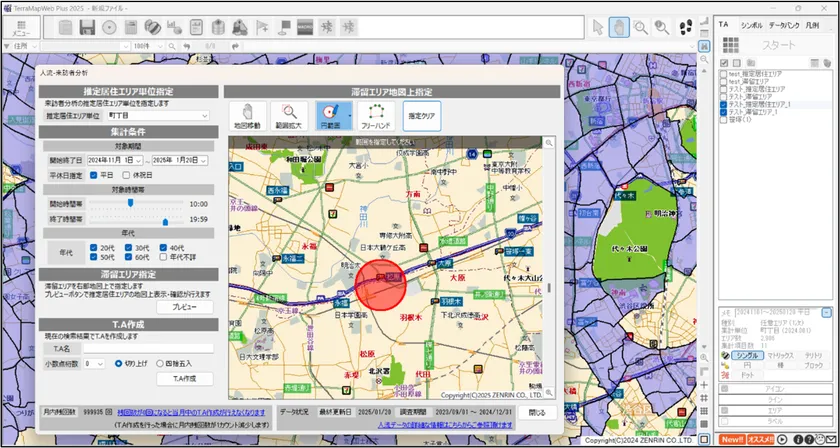The image size is (840, 448).
Task: Adjust the 開始時間帯 start time slider
Action: pyautogui.click(x=130, y=203)
